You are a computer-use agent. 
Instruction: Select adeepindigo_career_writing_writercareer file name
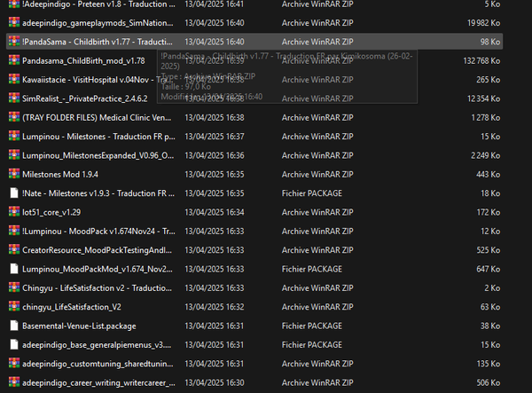98,383
